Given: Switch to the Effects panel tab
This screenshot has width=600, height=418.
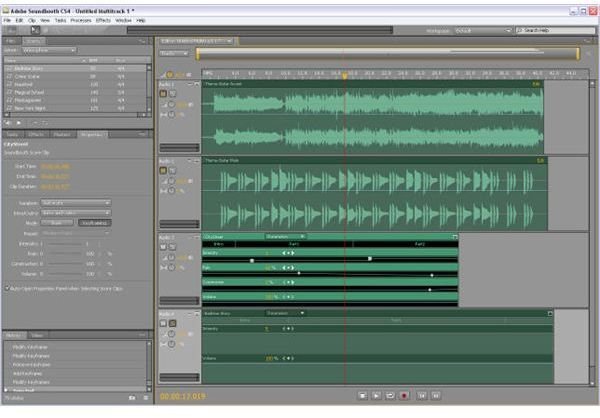Looking at the screenshot, I should point(36,134).
